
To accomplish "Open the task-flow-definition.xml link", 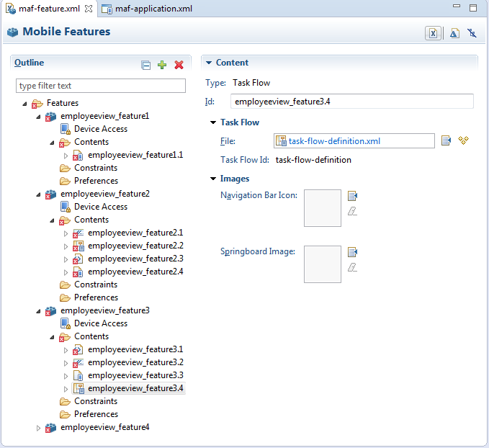I will (x=334, y=141).
